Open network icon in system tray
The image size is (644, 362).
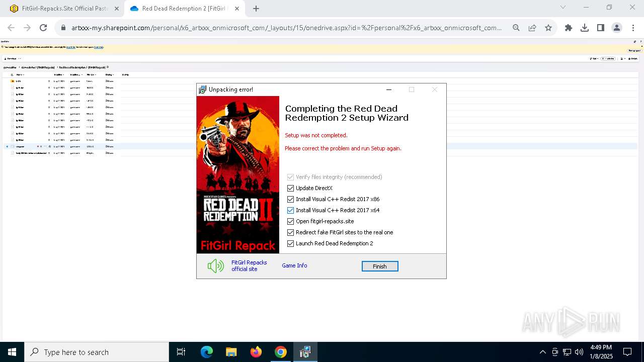(567, 352)
